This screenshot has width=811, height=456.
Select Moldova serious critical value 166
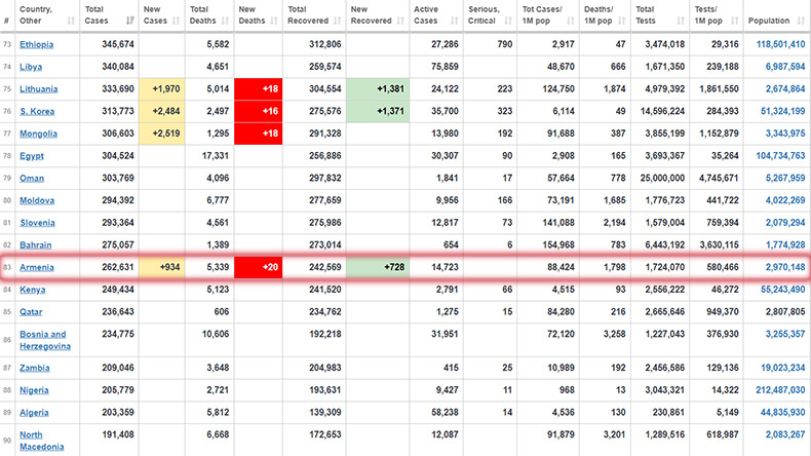click(505, 200)
